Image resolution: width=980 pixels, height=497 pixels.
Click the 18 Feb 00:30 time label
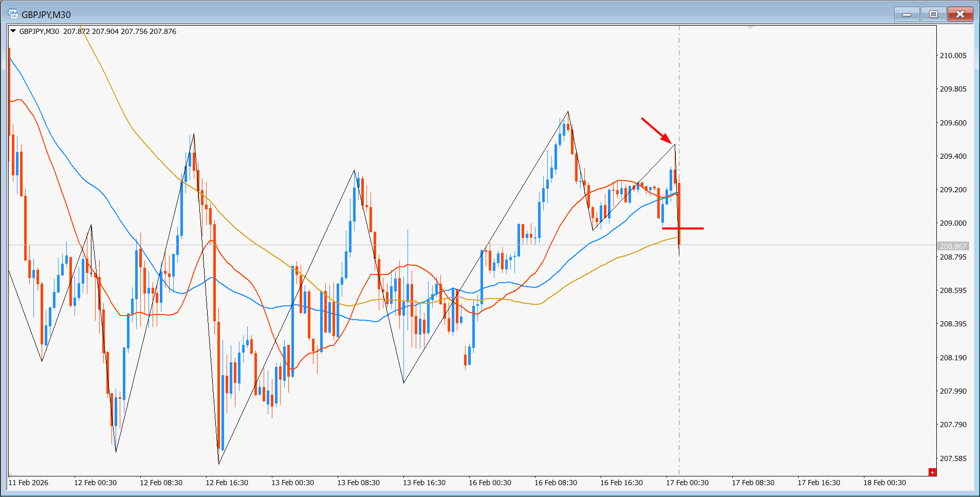point(884,483)
